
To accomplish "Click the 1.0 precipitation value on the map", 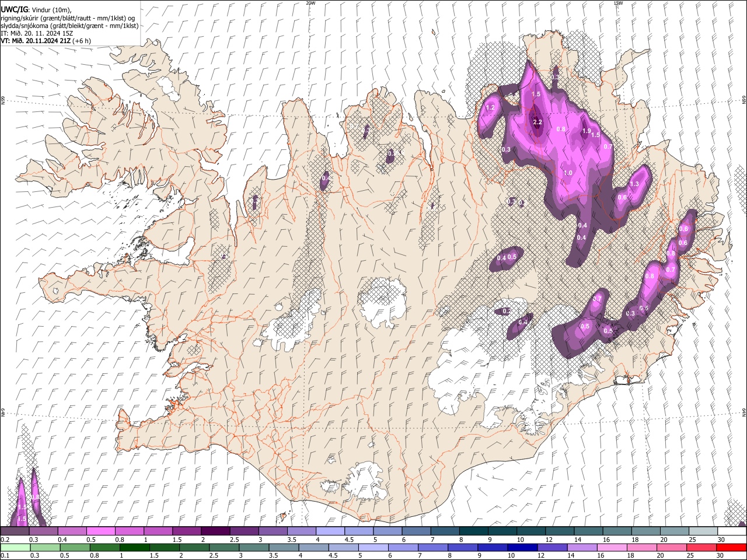I will 568,173.
